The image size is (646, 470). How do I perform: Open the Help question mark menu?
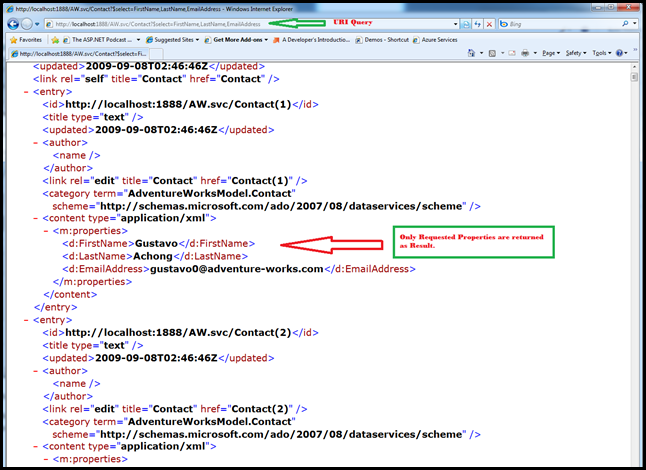coord(621,53)
